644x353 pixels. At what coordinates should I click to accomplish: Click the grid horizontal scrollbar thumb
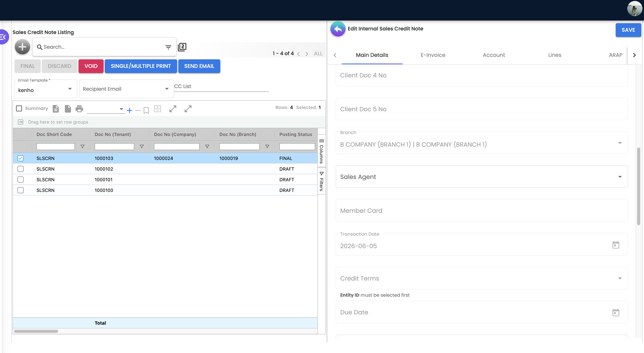click(x=36, y=331)
